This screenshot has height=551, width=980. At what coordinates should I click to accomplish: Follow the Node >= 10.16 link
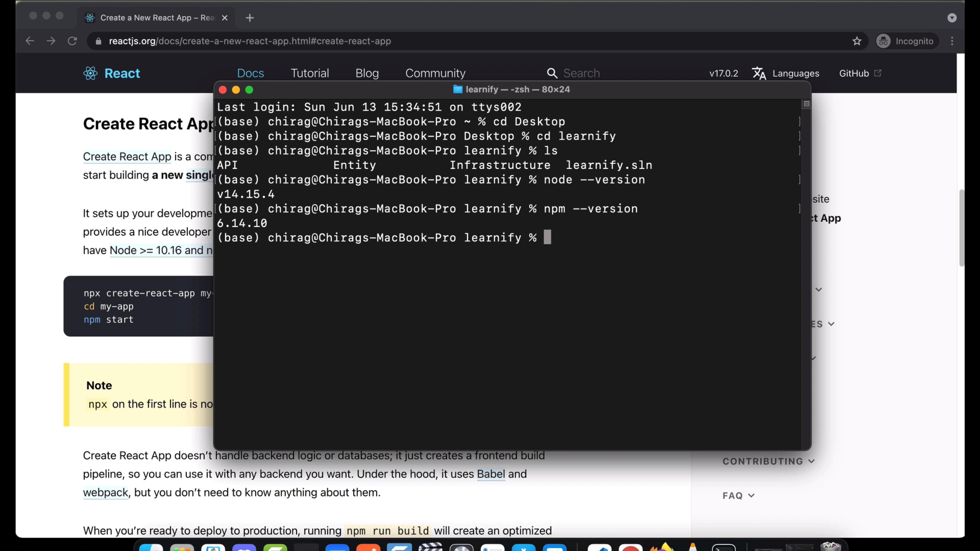tap(161, 250)
